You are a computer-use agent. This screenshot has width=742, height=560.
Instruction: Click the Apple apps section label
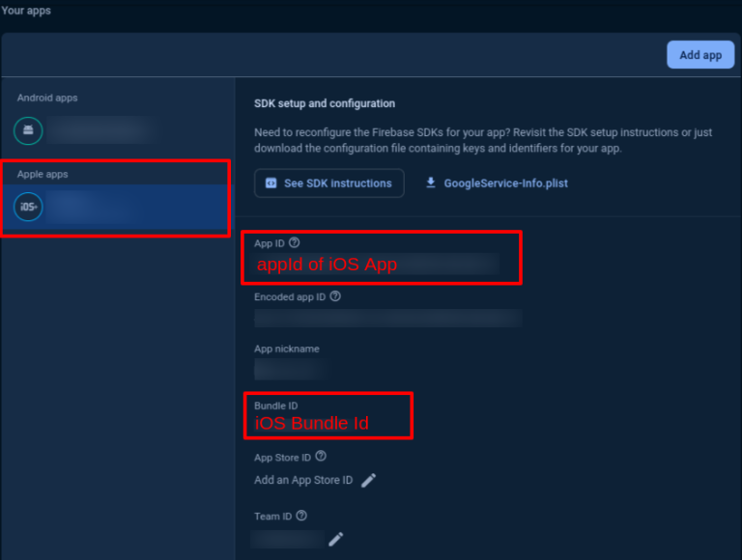43,174
